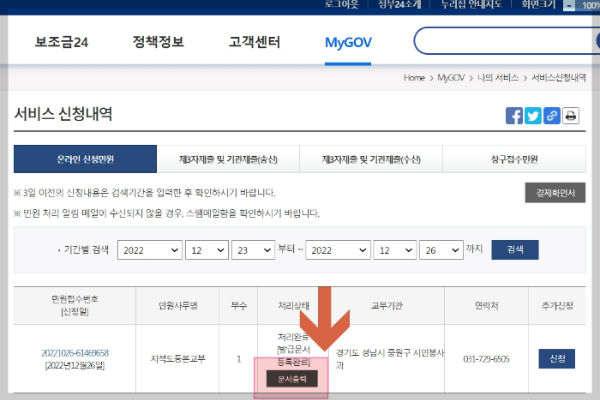Click the 검색 search button
The width and height of the screenshot is (600, 400).
515,250
